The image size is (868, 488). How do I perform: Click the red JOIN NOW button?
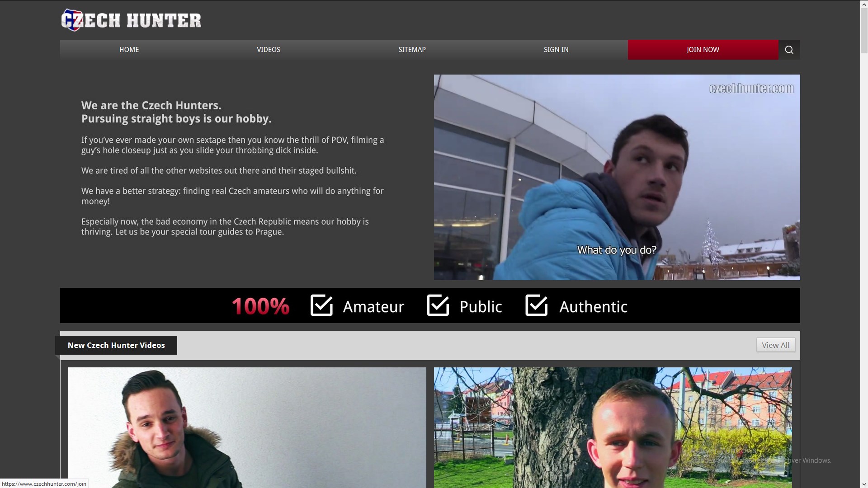(x=703, y=50)
